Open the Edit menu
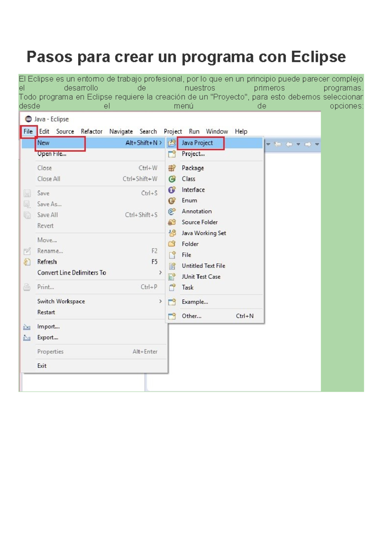This screenshot has width=392, height=554. [44, 131]
